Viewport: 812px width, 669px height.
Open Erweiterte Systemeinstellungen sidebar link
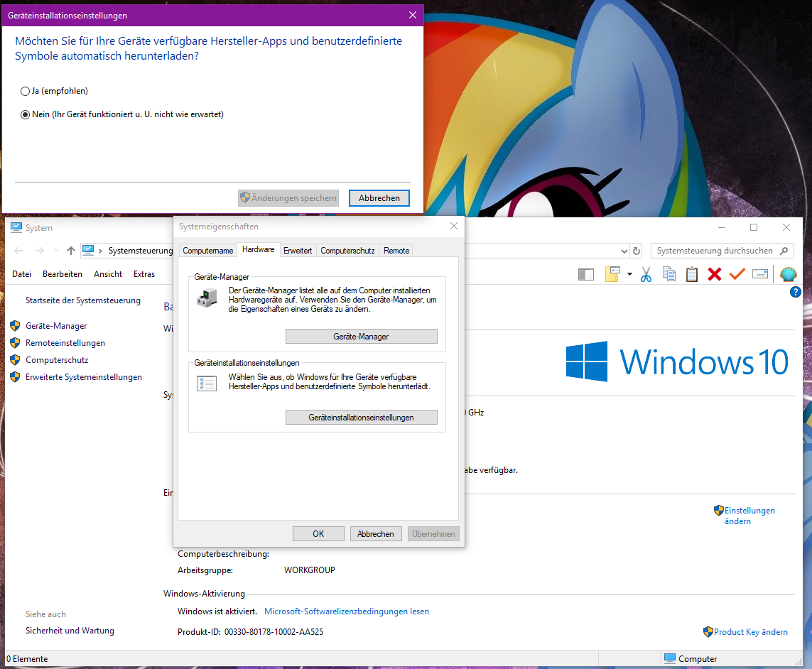(84, 377)
